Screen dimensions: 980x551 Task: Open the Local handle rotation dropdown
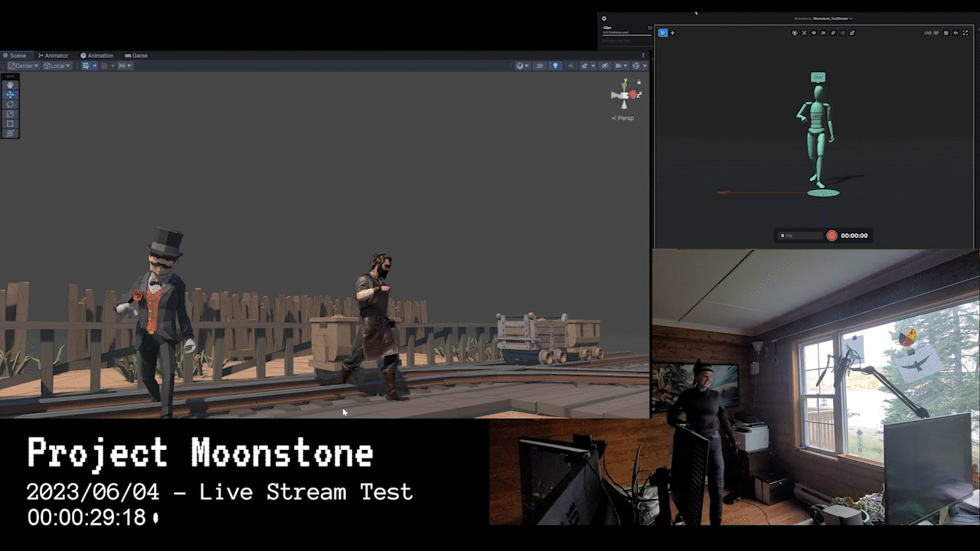[x=57, y=66]
